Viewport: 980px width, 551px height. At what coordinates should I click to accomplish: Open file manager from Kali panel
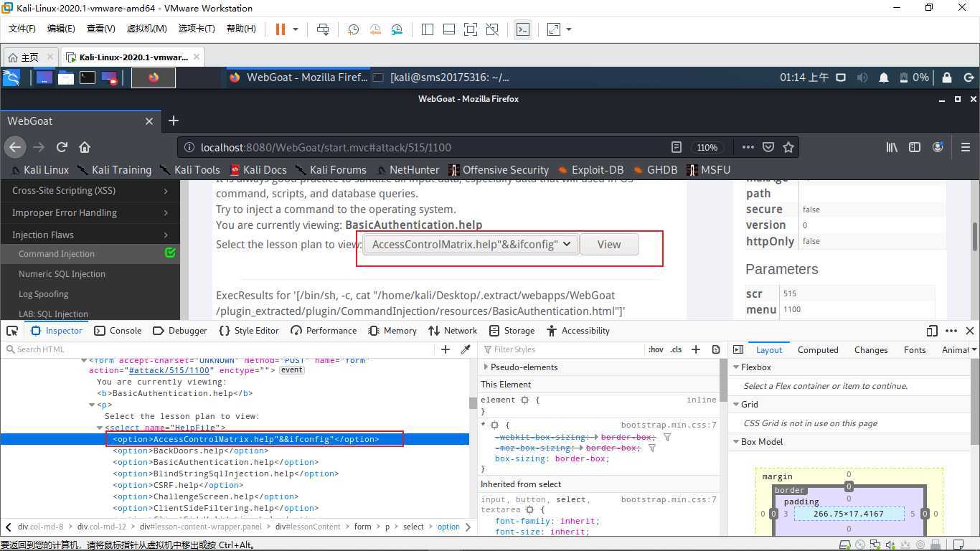[66, 77]
